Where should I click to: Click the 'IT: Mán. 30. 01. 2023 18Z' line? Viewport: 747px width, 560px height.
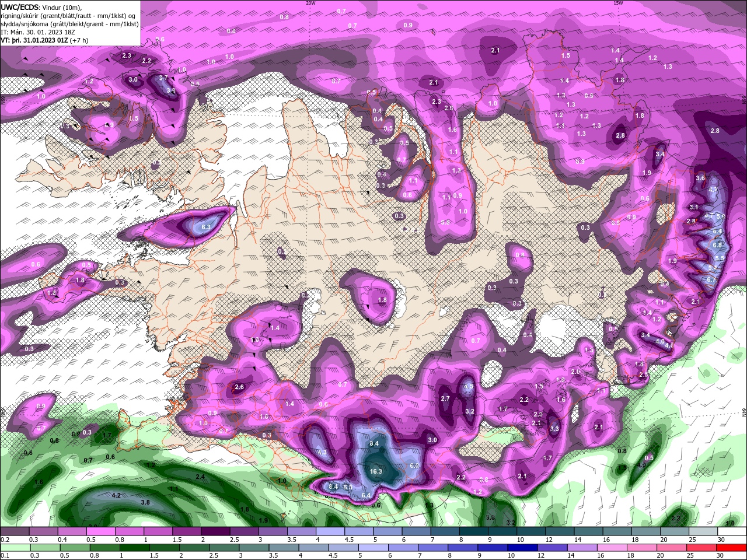(37, 32)
